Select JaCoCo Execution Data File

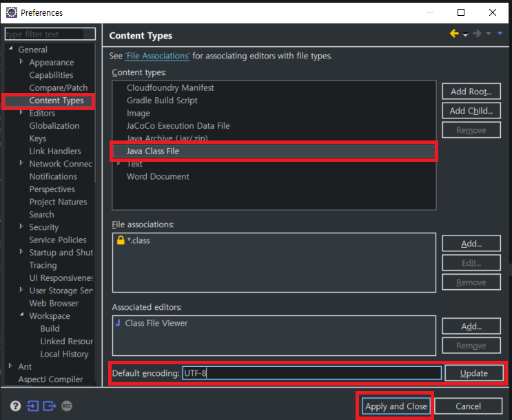coord(178,126)
